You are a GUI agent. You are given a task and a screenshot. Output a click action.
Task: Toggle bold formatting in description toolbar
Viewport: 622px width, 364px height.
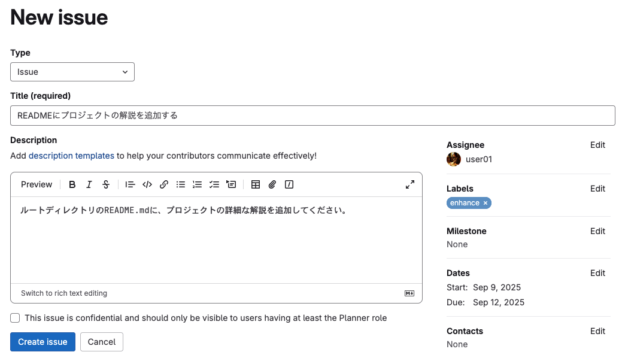(72, 184)
